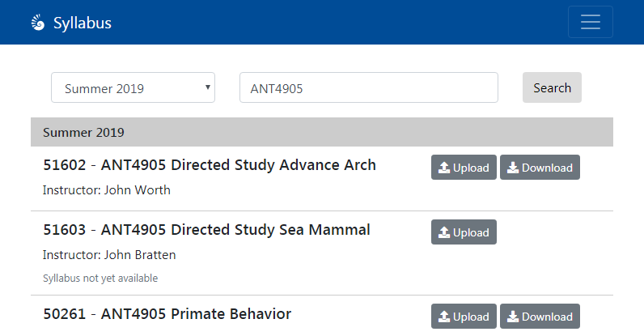Open the Summer 2019 term dropdown
Viewport: 644px width, 336px height.
(x=133, y=87)
